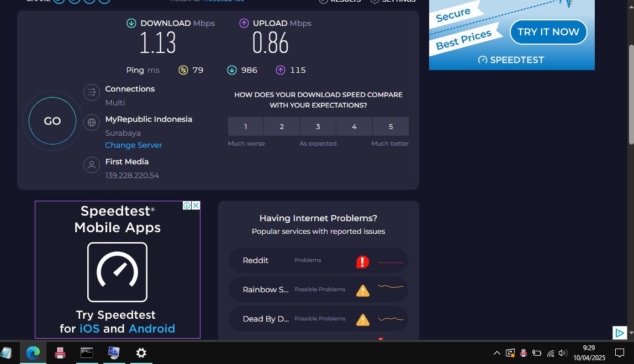
Task: Select rating 3 As expected
Action: click(318, 126)
